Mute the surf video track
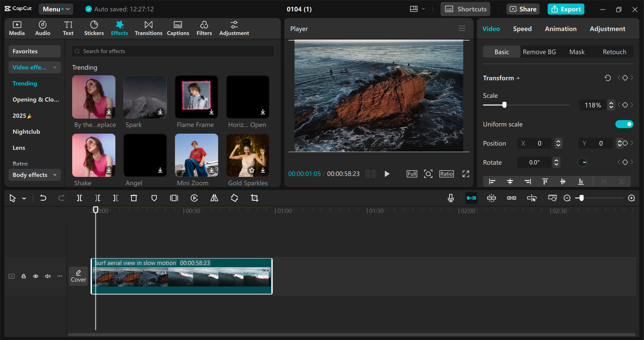 tap(47, 276)
